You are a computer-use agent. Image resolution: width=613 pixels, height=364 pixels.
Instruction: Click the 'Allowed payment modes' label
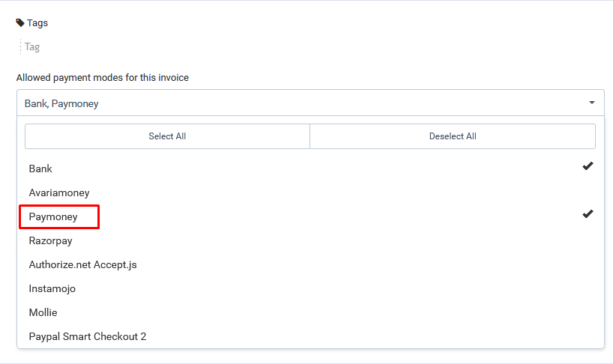coord(102,77)
